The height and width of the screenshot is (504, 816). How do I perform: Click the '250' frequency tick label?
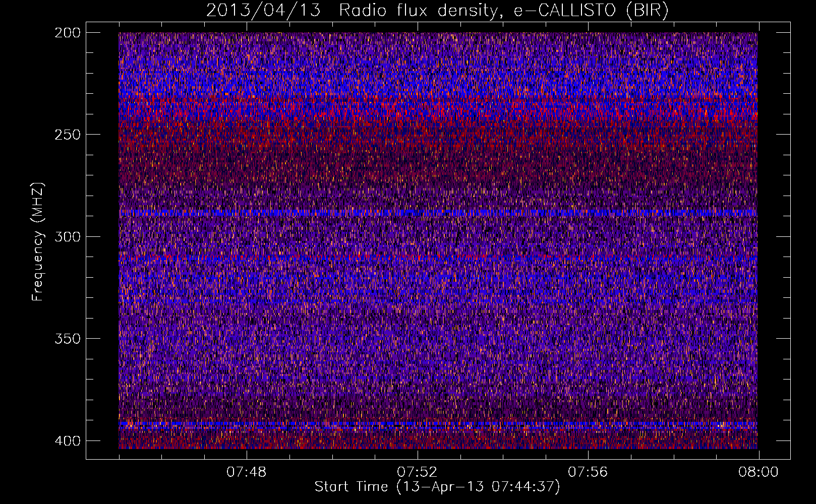click(x=67, y=135)
